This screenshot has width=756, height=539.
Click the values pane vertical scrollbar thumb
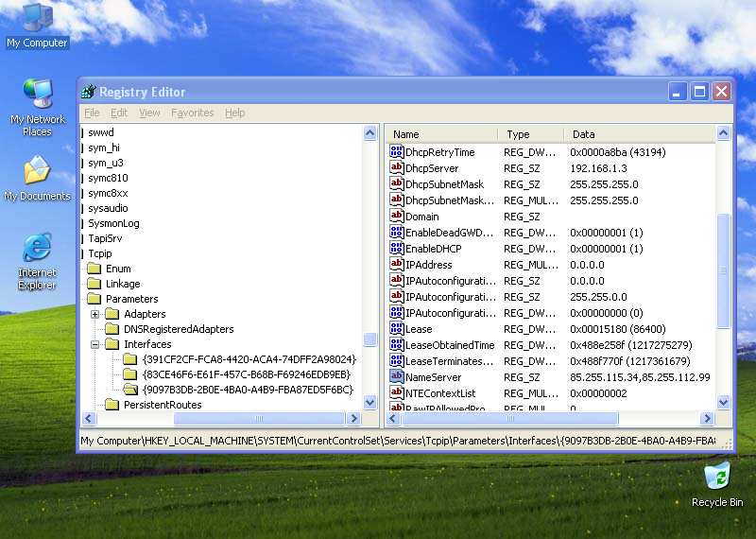pyautogui.click(x=723, y=270)
